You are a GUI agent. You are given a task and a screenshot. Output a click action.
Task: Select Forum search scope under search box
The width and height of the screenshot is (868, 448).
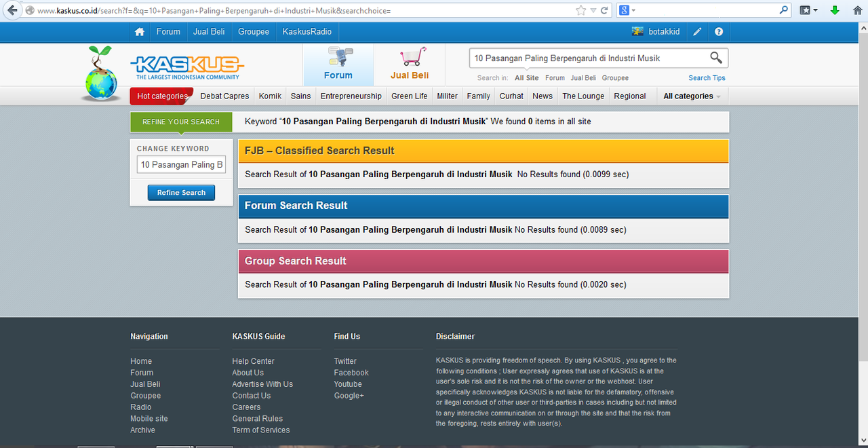(x=555, y=78)
